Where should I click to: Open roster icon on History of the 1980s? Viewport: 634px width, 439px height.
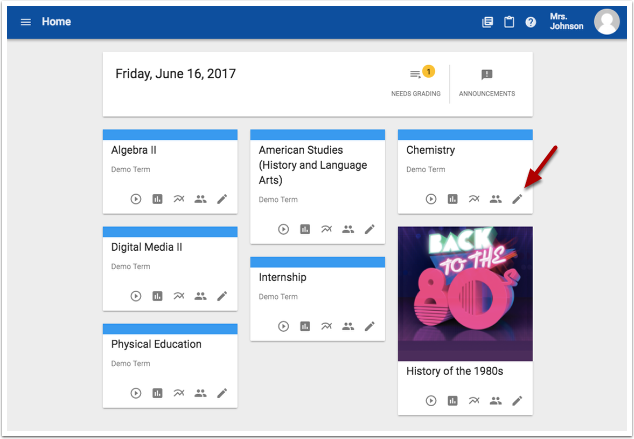[495, 401]
